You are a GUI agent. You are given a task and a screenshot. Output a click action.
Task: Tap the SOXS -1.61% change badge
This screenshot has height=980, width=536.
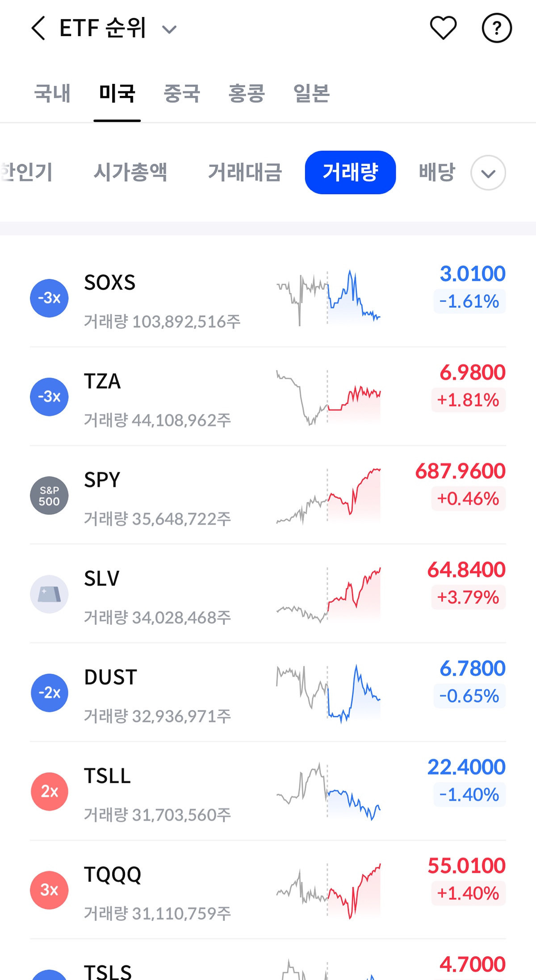tap(469, 301)
